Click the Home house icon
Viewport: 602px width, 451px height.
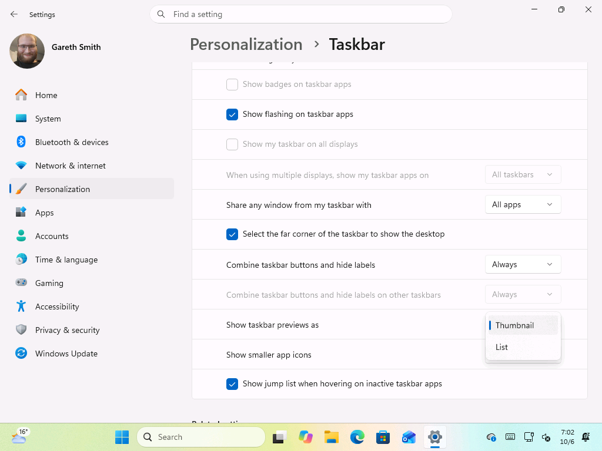click(21, 95)
